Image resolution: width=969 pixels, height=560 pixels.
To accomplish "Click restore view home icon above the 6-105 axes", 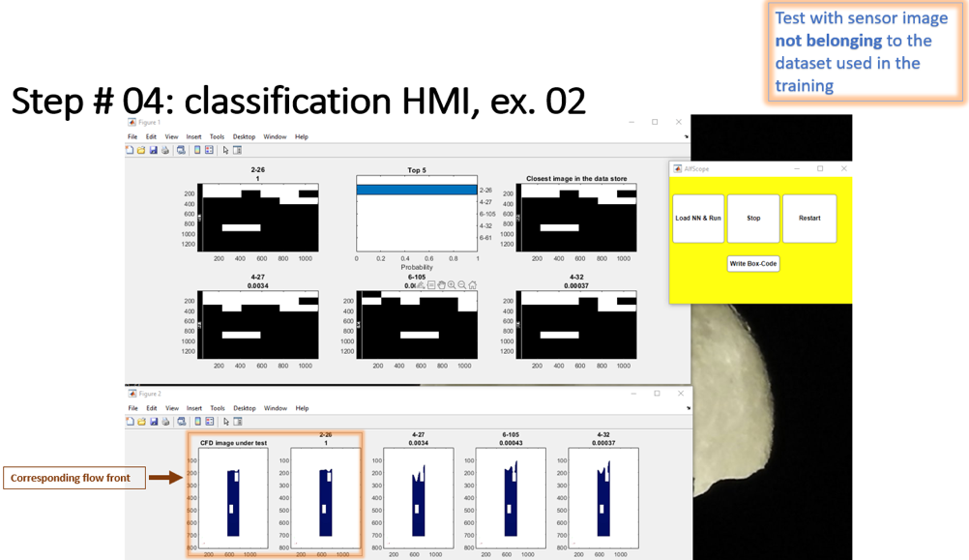I will pyautogui.click(x=473, y=285).
